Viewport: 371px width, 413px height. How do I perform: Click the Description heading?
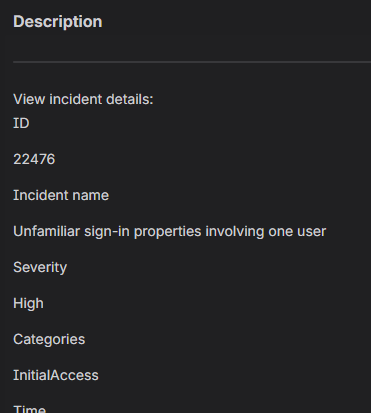(x=58, y=22)
